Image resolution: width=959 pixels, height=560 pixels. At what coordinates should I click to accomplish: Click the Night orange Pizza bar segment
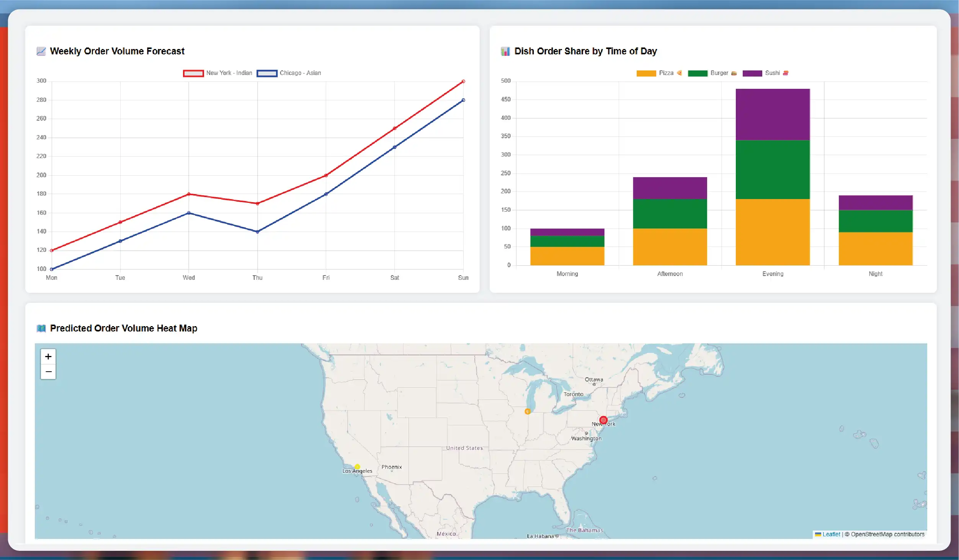point(876,248)
